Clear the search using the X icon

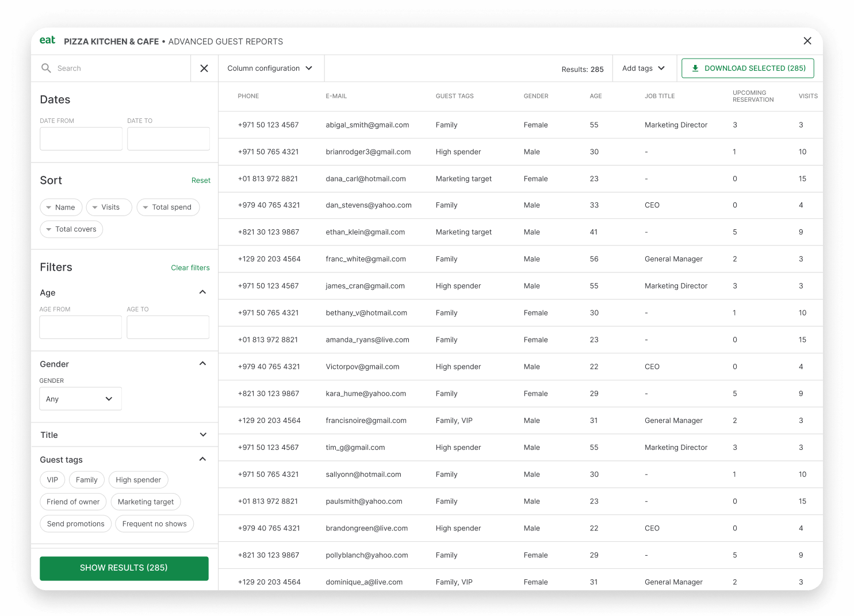204,68
